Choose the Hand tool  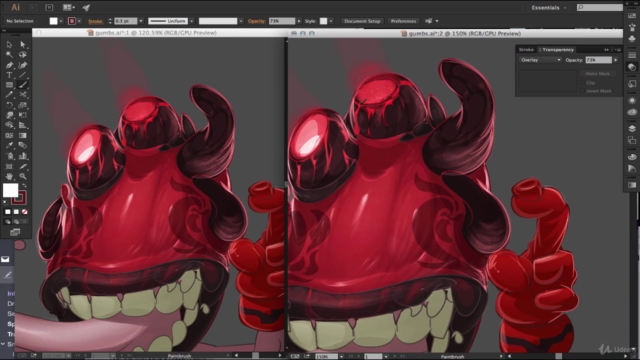9,176
